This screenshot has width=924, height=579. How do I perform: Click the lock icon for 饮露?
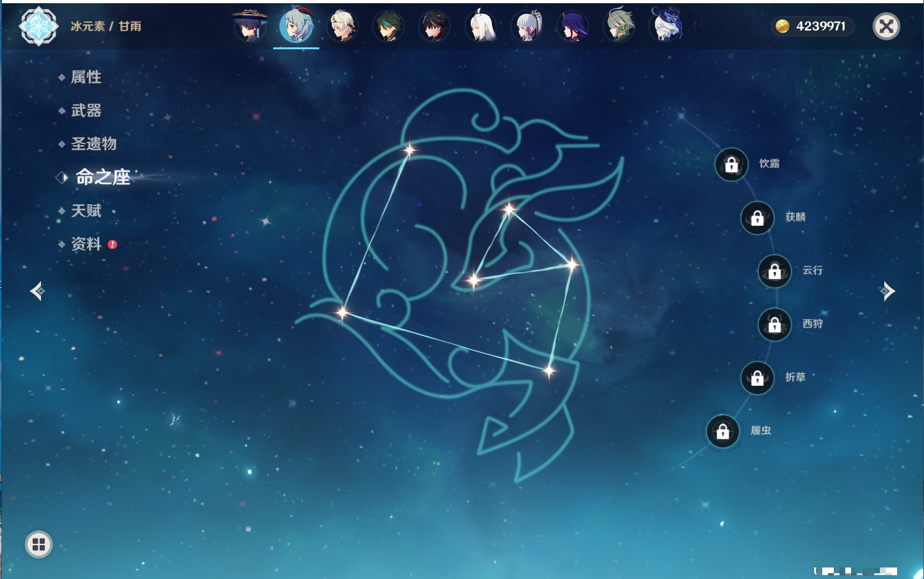(x=731, y=165)
